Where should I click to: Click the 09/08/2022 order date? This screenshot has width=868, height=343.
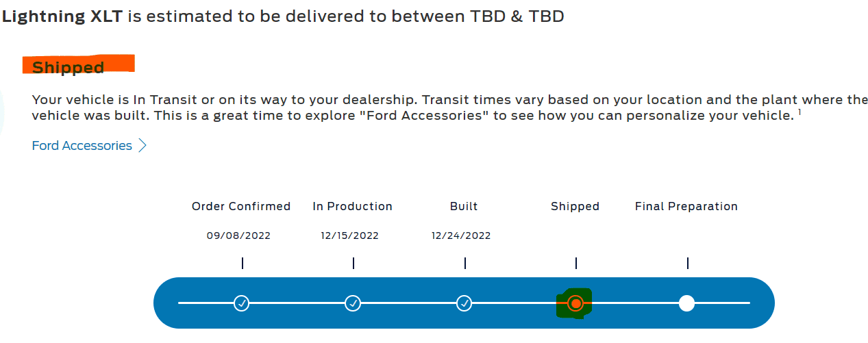click(x=238, y=236)
